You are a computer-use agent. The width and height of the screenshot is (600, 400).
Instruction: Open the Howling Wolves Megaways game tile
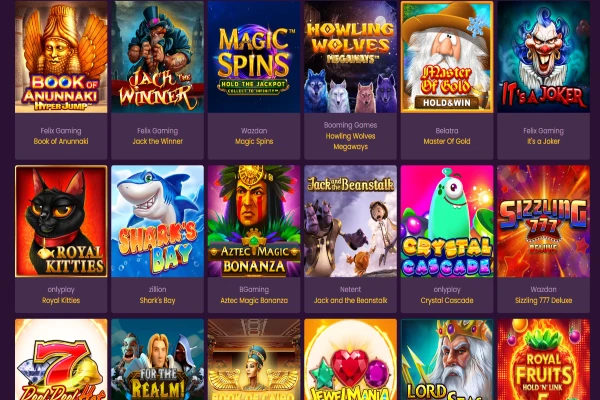pyautogui.click(x=351, y=57)
